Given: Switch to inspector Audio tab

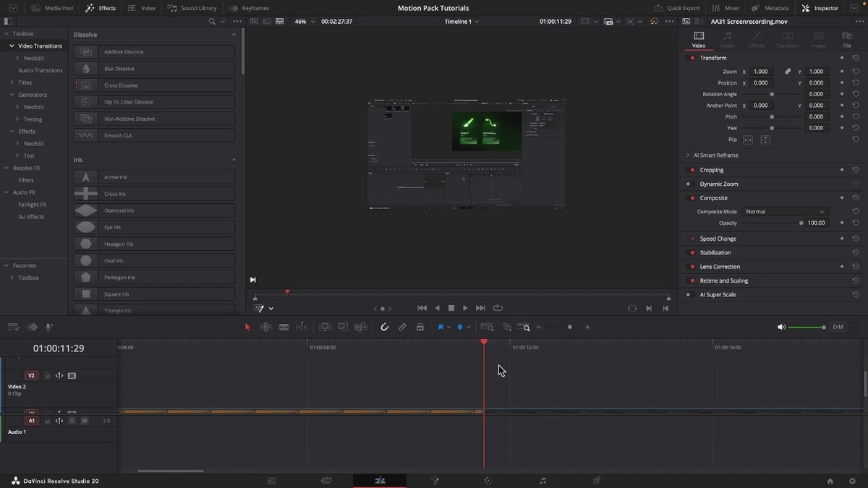Looking at the screenshot, I should pos(727,40).
